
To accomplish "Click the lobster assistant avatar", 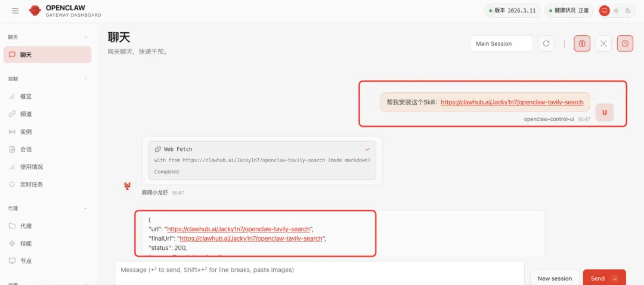I will [x=128, y=186].
